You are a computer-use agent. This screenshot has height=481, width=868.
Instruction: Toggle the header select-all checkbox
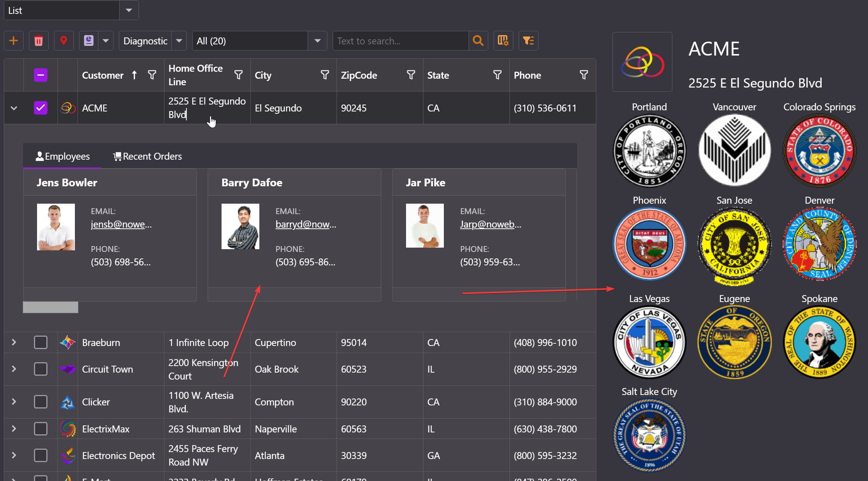[41, 75]
